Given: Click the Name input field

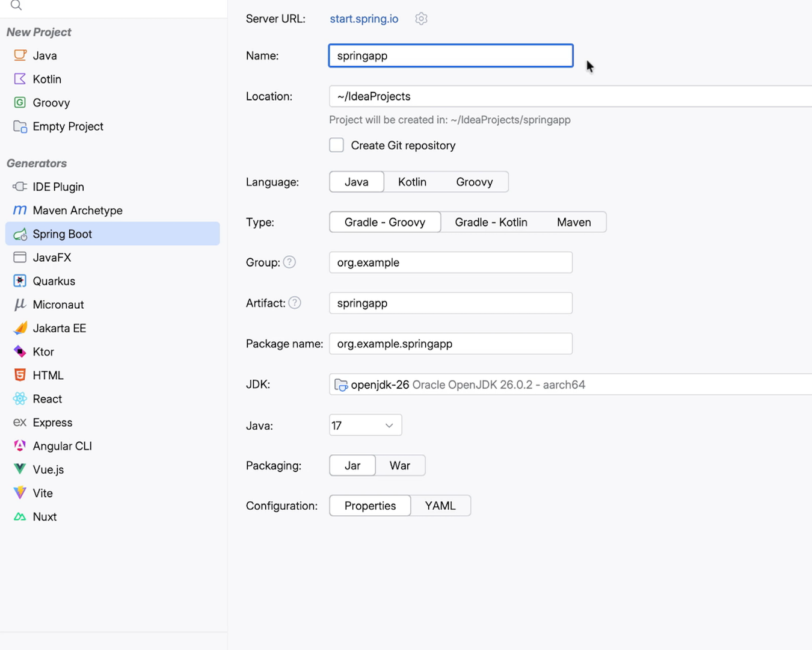Looking at the screenshot, I should click(x=451, y=55).
